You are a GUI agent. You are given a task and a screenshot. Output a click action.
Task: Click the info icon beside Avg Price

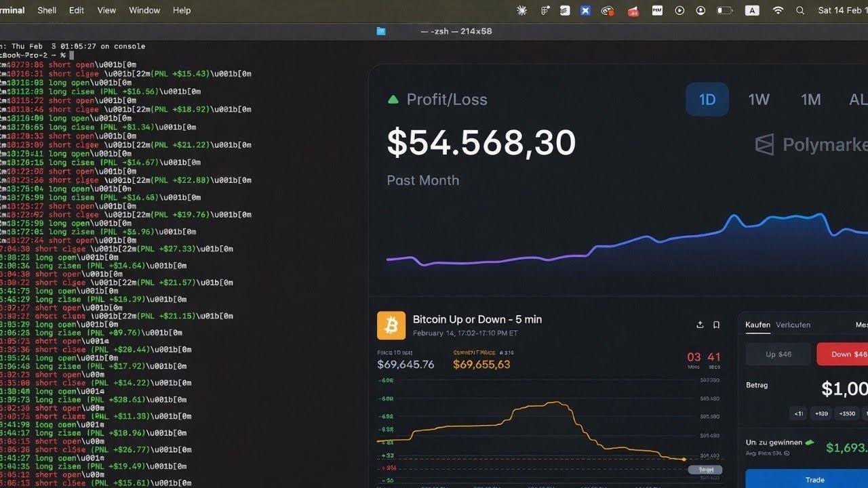786,453
